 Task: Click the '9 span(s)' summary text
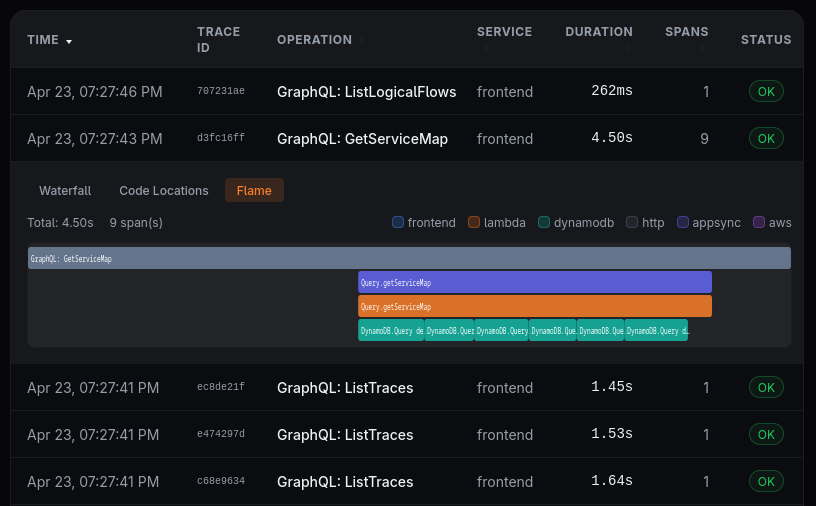(136, 223)
